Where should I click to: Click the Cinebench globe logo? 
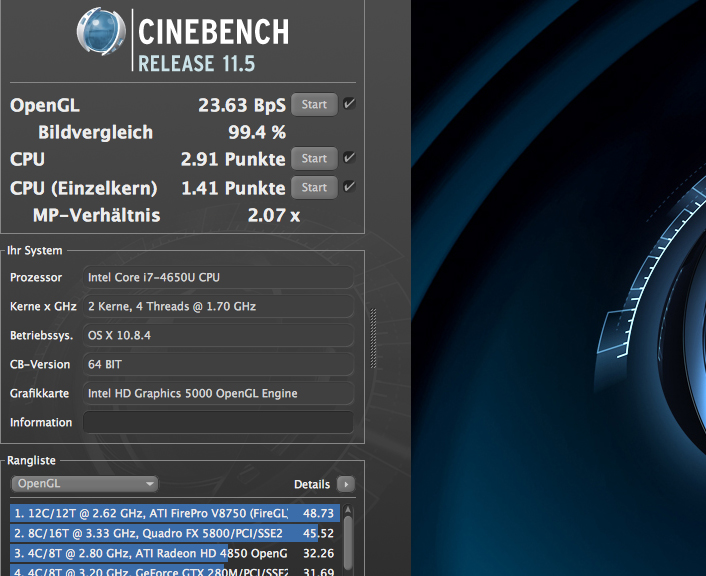pos(101,32)
